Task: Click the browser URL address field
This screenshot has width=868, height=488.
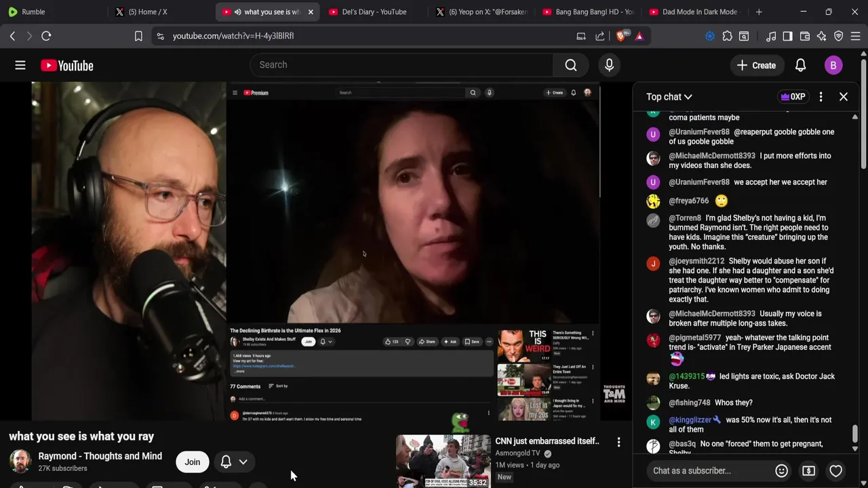Action: pyautogui.click(x=366, y=36)
